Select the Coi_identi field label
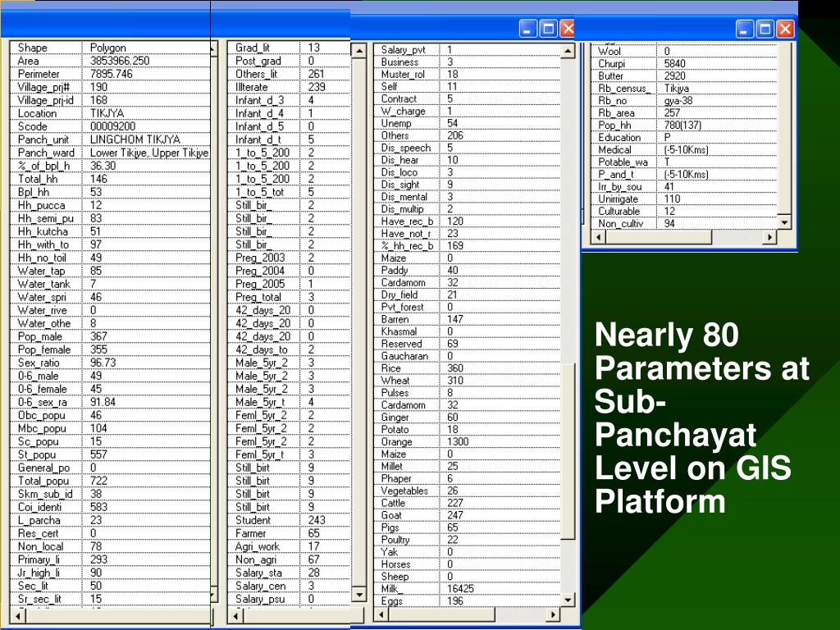Viewport: 840px width, 630px height. (39, 507)
